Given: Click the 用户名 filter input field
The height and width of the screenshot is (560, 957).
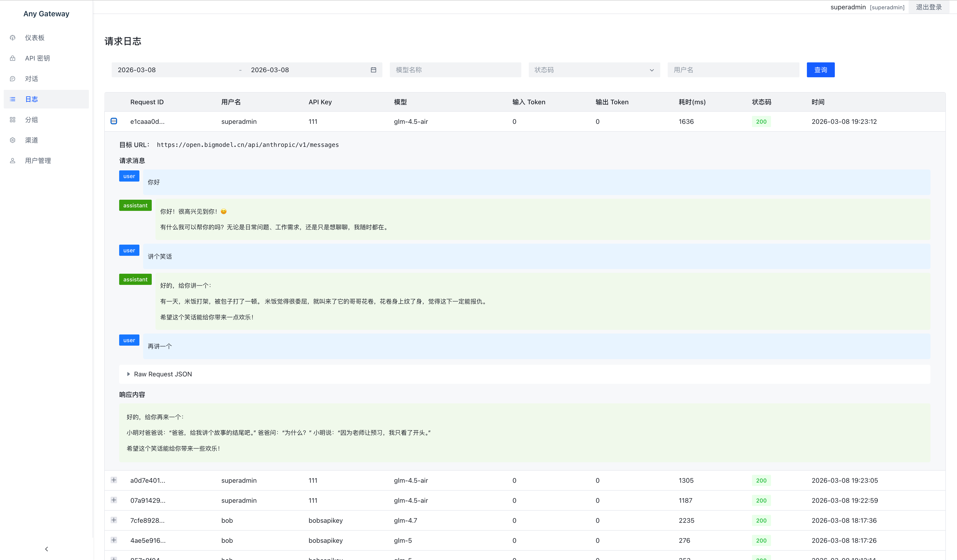Looking at the screenshot, I should (x=733, y=70).
